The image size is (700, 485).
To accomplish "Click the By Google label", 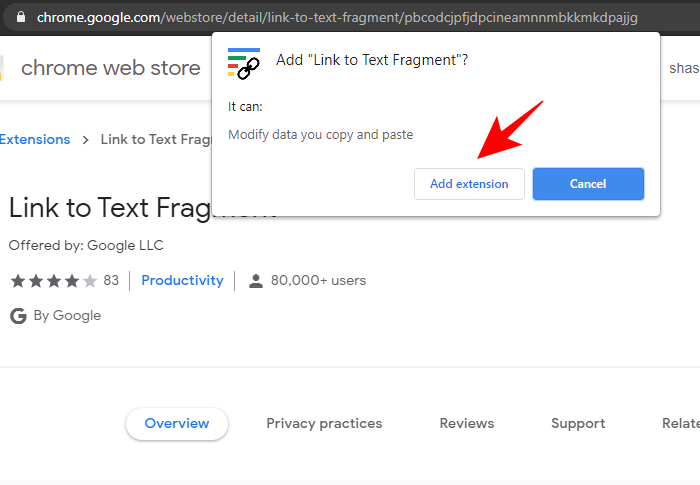I will click(x=67, y=316).
